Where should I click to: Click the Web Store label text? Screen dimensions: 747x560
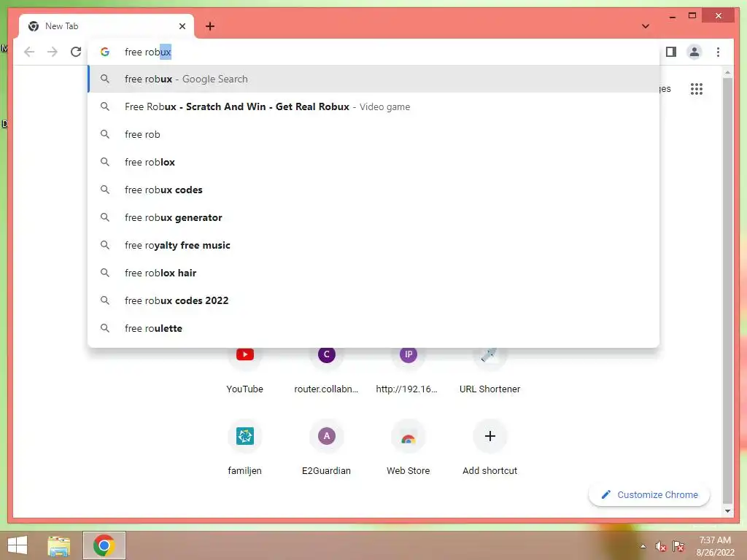[409, 470]
